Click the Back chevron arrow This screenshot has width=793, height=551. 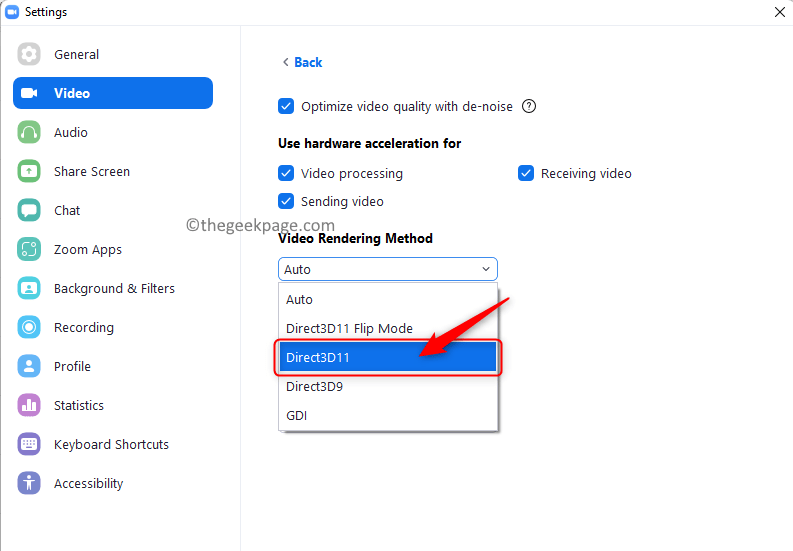(286, 62)
